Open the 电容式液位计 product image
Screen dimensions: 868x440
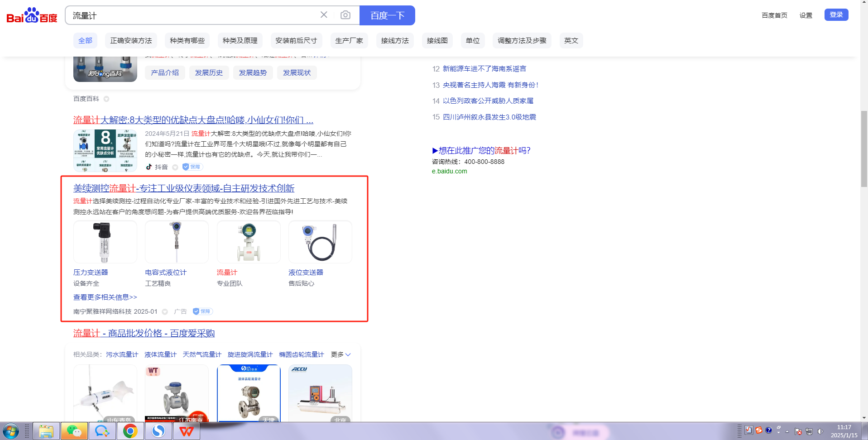click(177, 242)
